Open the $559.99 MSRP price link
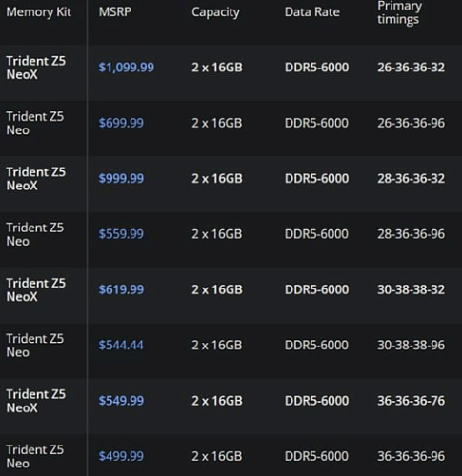The width and height of the screenshot is (462, 476). (x=121, y=234)
